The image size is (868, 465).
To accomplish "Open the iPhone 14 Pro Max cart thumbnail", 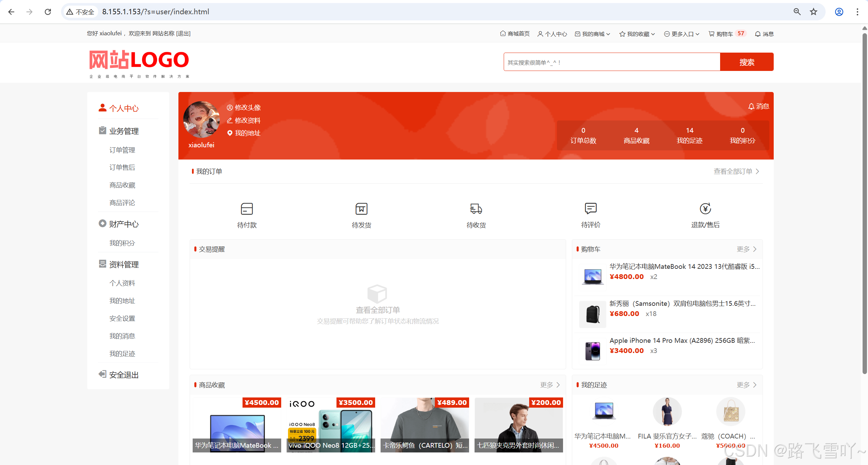I will (592, 351).
